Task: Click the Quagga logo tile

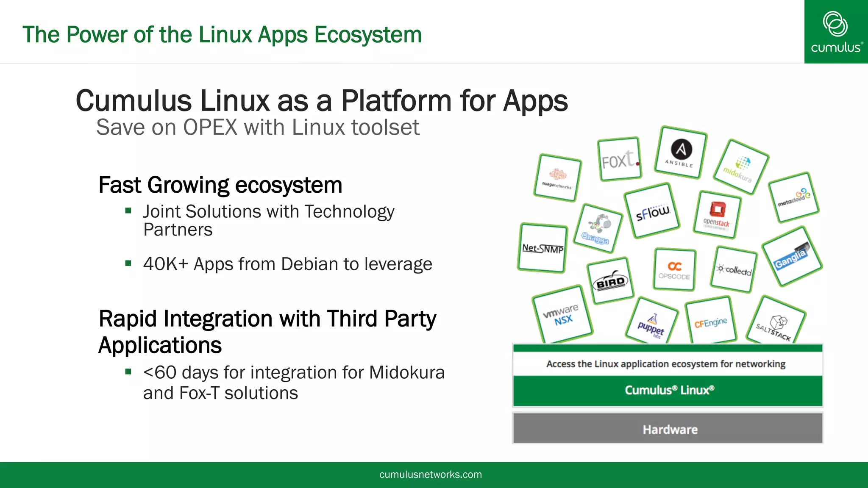Action: tap(598, 228)
